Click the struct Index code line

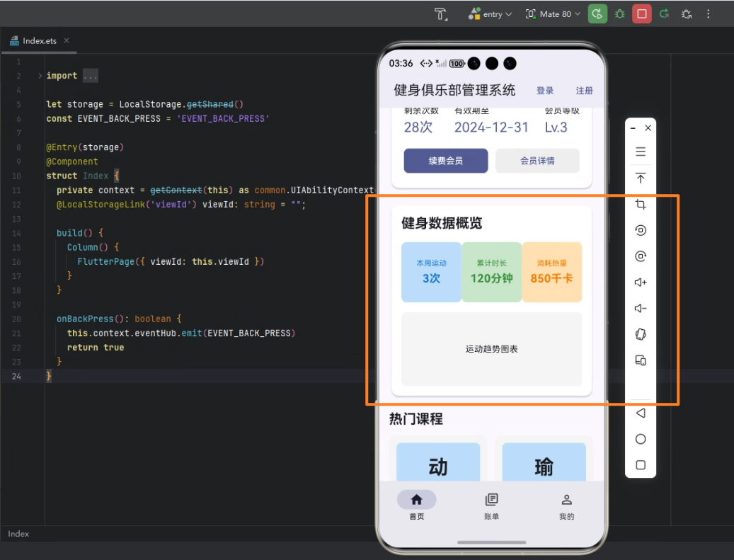(x=82, y=176)
